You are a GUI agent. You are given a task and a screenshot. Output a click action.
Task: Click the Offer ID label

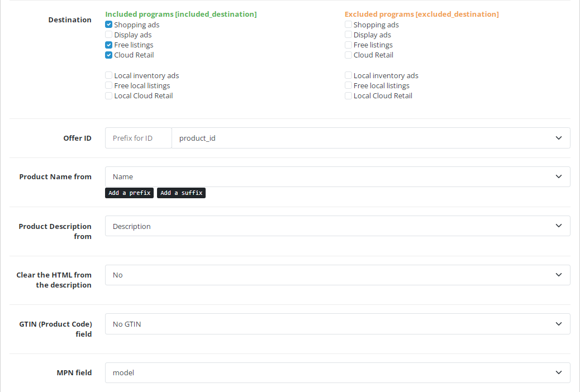pyautogui.click(x=77, y=138)
